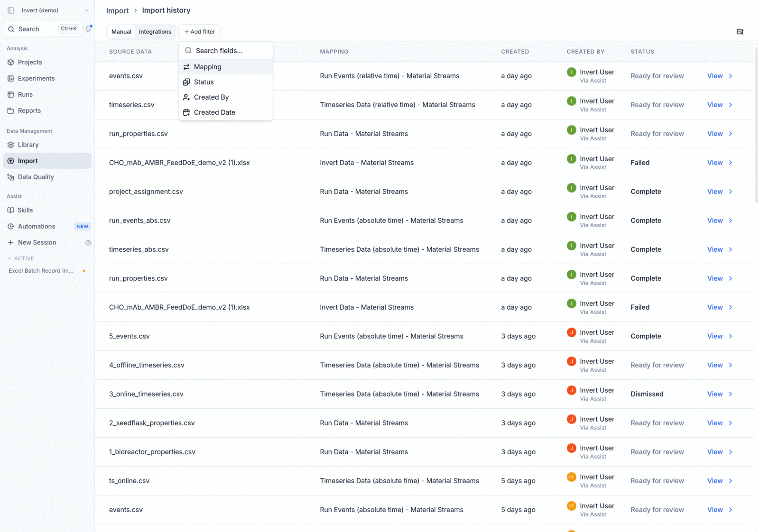Click the Library stack icon
The width and height of the screenshot is (759, 532).
11,145
